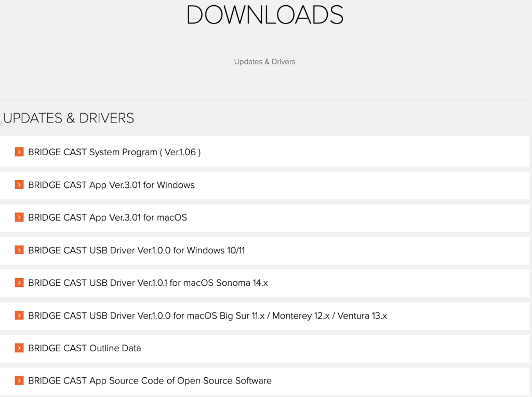This screenshot has width=532, height=397.
Task: Click the orange arrow beside App Ver.3.01 for Windows
Action: [19, 185]
